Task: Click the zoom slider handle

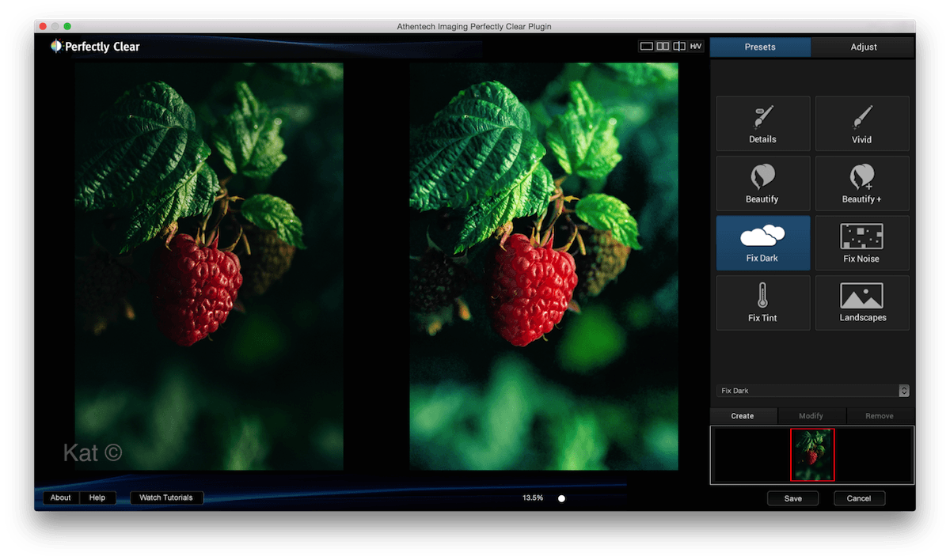Action: tap(561, 498)
